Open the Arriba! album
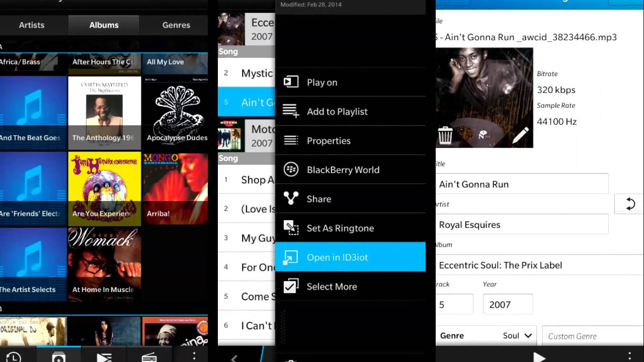Image resolution: width=644 pixels, height=362 pixels. coord(175,189)
